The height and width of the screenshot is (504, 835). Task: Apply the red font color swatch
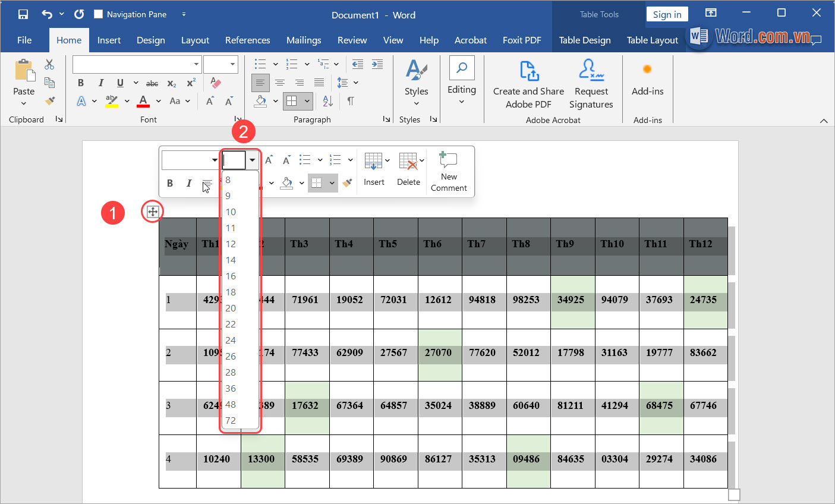click(x=143, y=102)
